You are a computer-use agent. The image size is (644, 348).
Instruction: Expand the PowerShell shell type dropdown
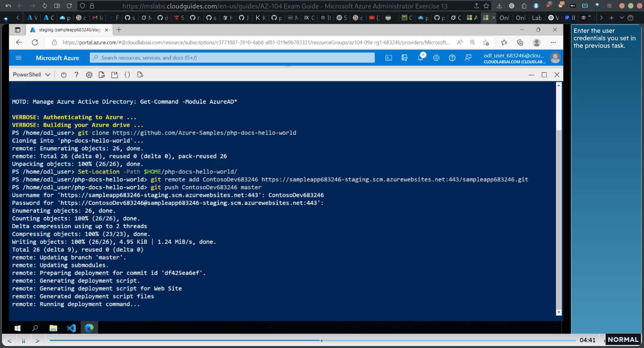32,75
